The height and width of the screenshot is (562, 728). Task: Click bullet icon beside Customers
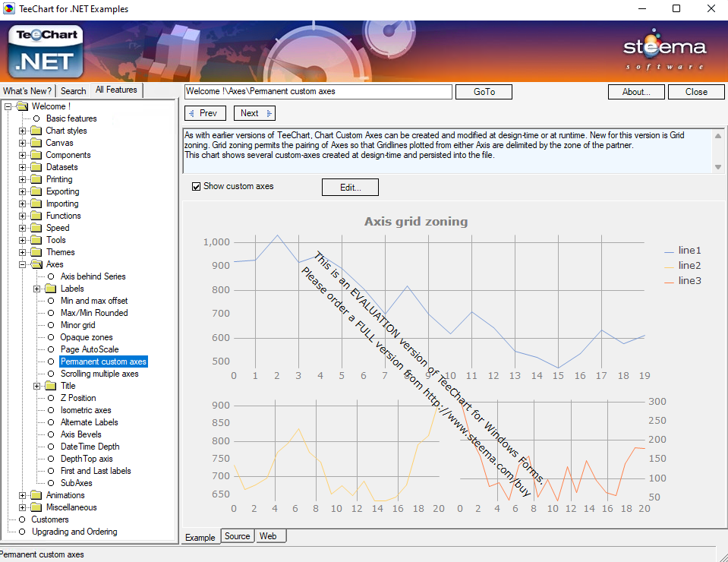pyautogui.click(x=22, y=519)
